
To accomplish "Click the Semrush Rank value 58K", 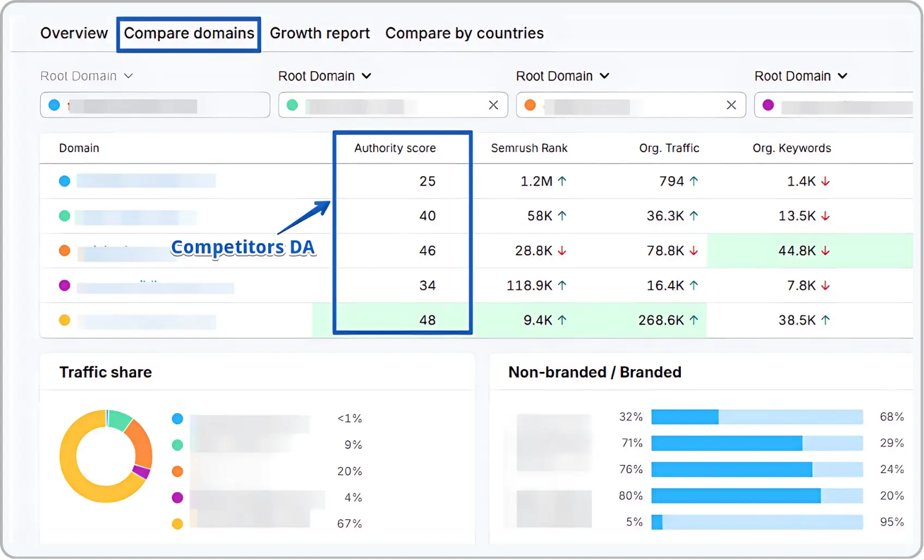I will 540,216.
